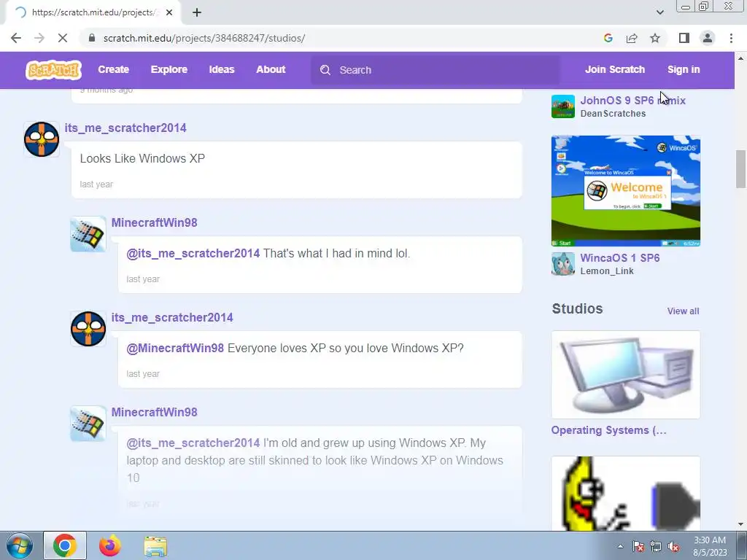
Task: Open its_me_scratcher2014 top-level comment username
Action: 125,128
